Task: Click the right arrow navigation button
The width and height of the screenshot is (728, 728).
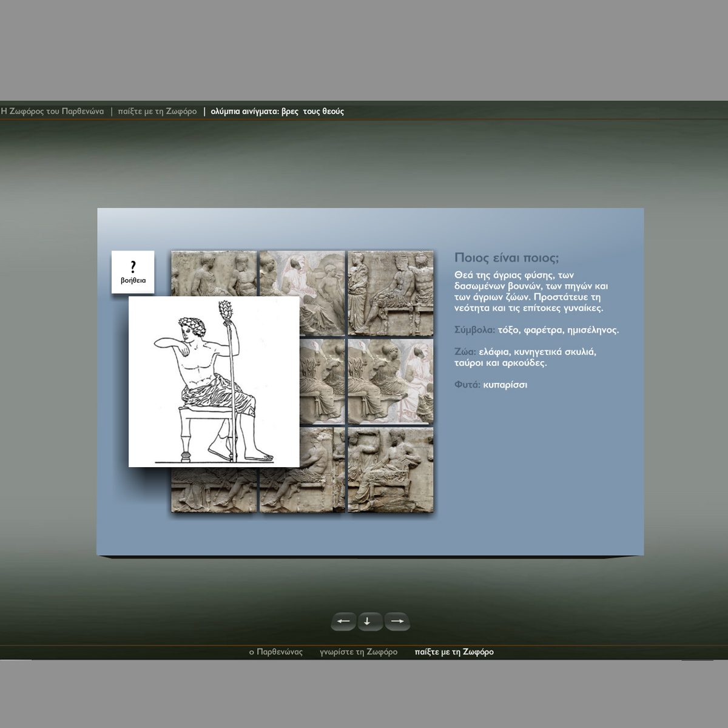Action: [397, 621]
